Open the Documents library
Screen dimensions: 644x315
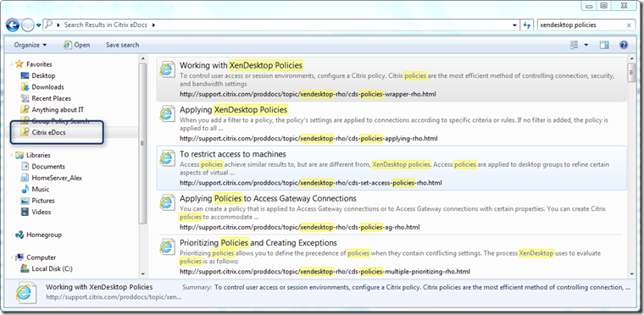pos(48,166)
